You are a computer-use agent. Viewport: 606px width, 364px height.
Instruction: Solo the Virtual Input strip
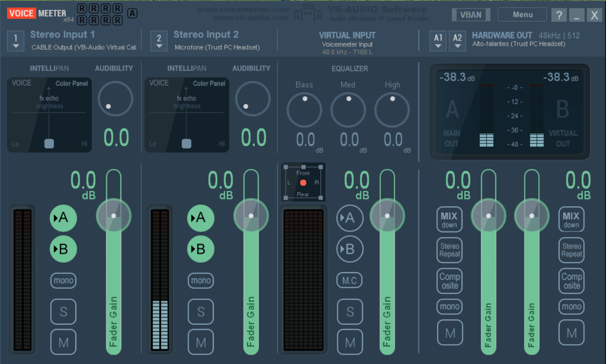350,311
